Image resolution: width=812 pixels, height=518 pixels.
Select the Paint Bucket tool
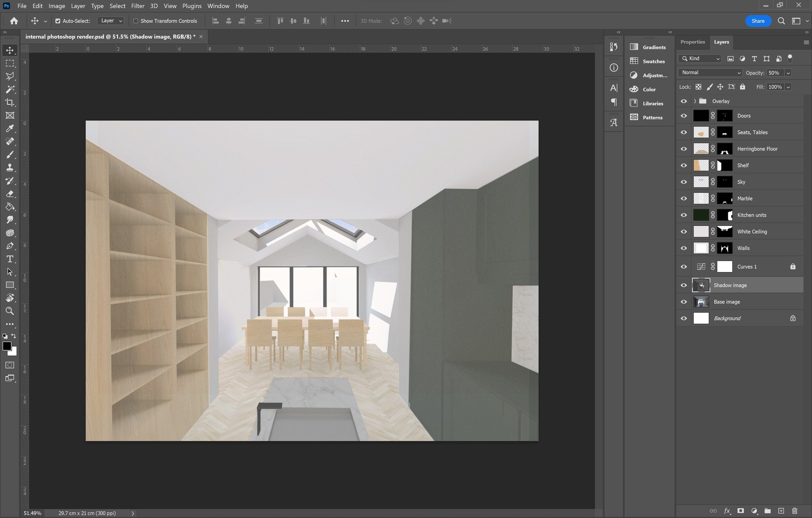pos(10,207)
